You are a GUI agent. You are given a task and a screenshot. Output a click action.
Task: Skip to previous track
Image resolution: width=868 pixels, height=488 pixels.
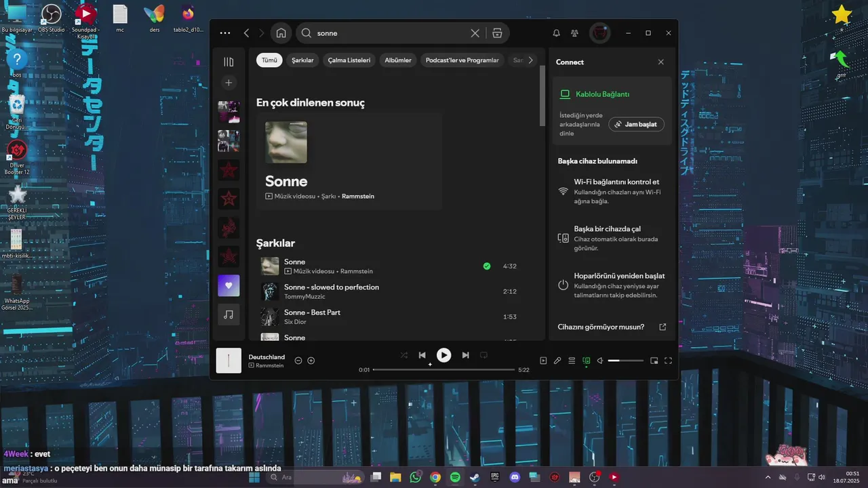[x=422, y=355]
